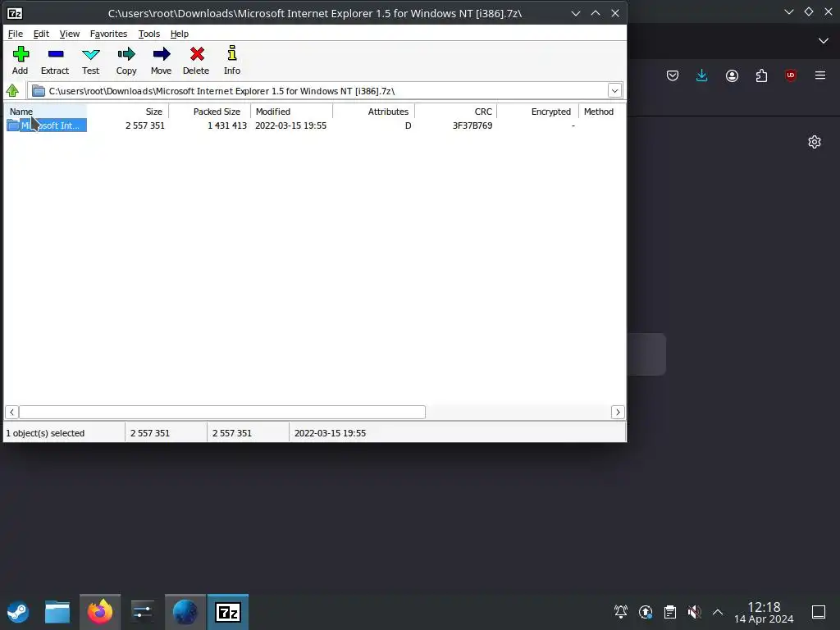840x630 pixels.
Task: Click CRC value 3F37B769
Action: pyautogui.click(x=472, y=126)
